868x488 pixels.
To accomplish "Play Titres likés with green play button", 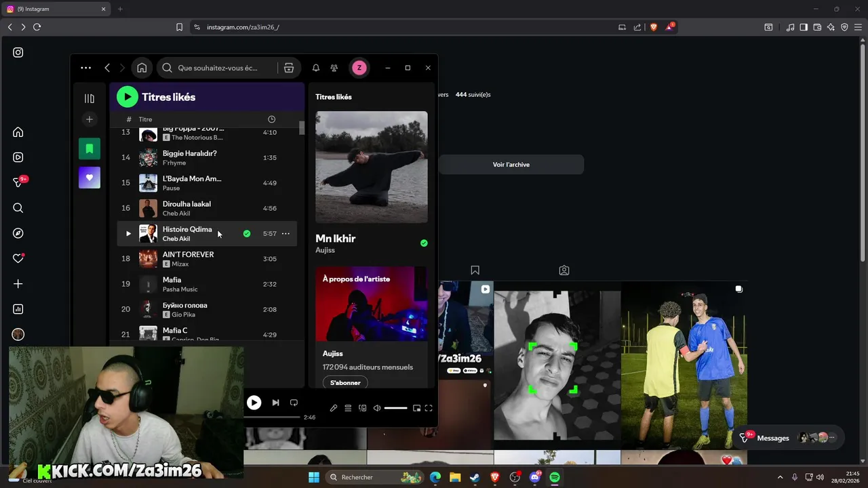I will (127, 97).
